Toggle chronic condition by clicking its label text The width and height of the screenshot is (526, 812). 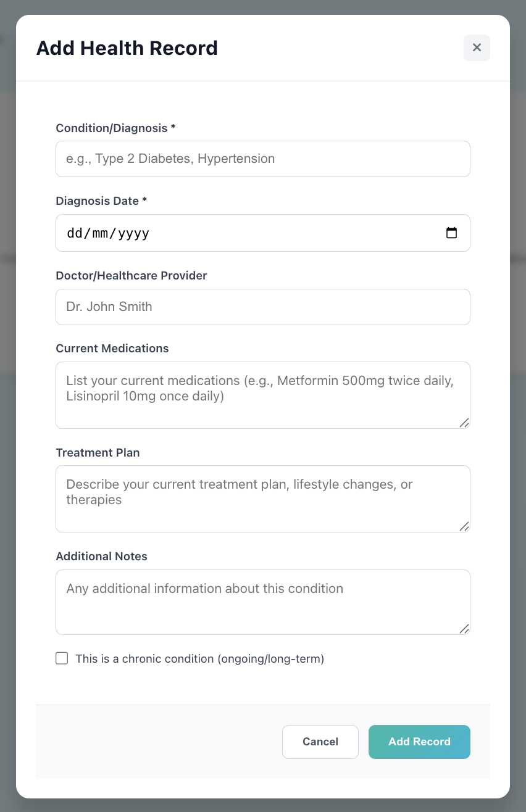point(199,658)
